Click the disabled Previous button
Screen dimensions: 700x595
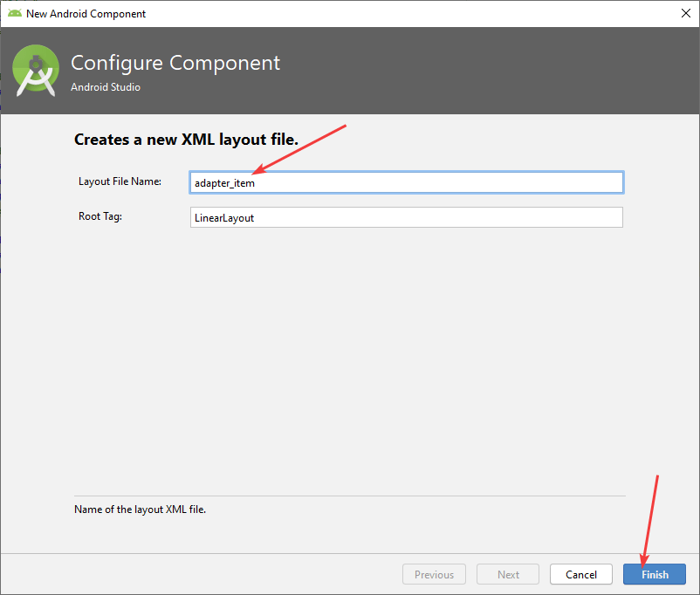[x=434, y=574]
